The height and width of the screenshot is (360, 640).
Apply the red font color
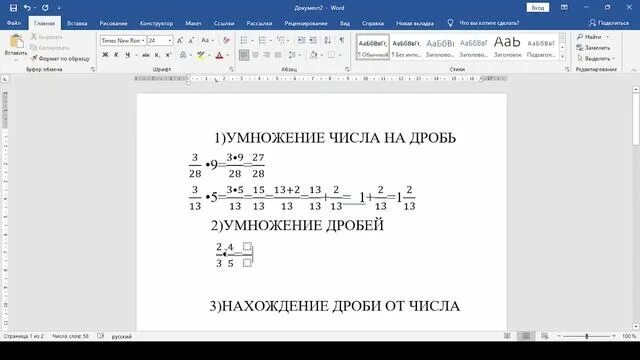219,55
